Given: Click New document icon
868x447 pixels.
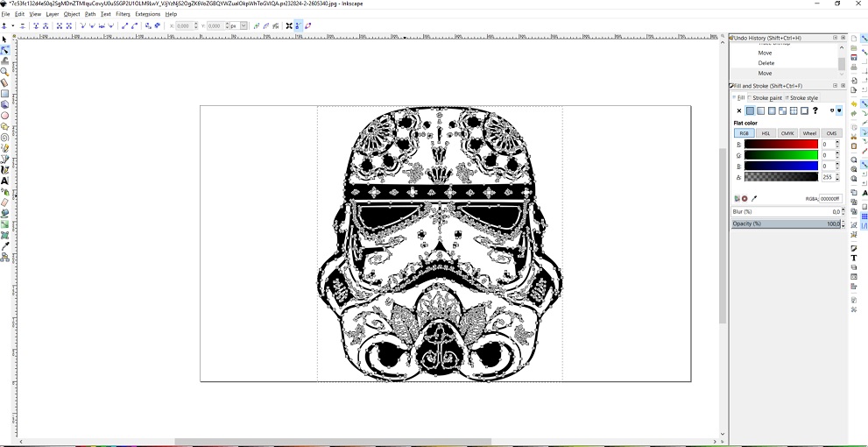Looking at the screenshot, I should pyautogui.click(x=854, y=39).
